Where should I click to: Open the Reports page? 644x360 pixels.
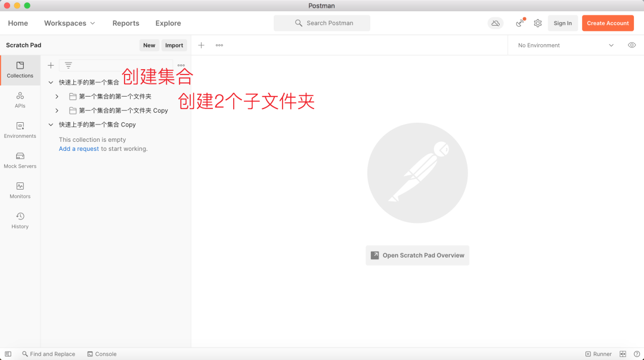(126, 23)
